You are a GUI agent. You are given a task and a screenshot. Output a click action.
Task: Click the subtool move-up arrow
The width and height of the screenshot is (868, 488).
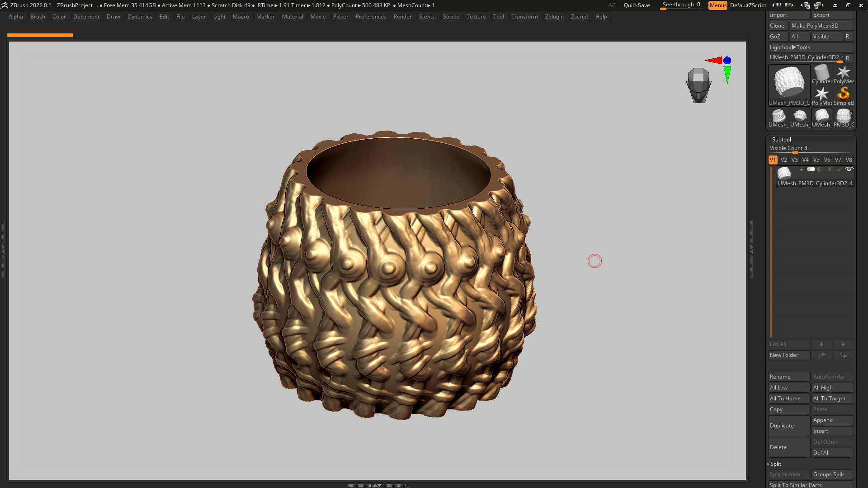pyautogui.click(x=821, y=344)
